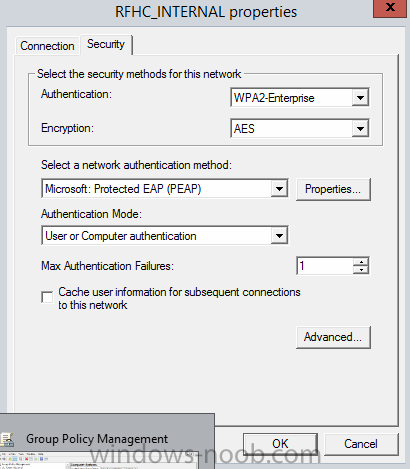Enable Cache user information checkbox
410x469 pixels.
pyautogui.click(x=47, y=297)
